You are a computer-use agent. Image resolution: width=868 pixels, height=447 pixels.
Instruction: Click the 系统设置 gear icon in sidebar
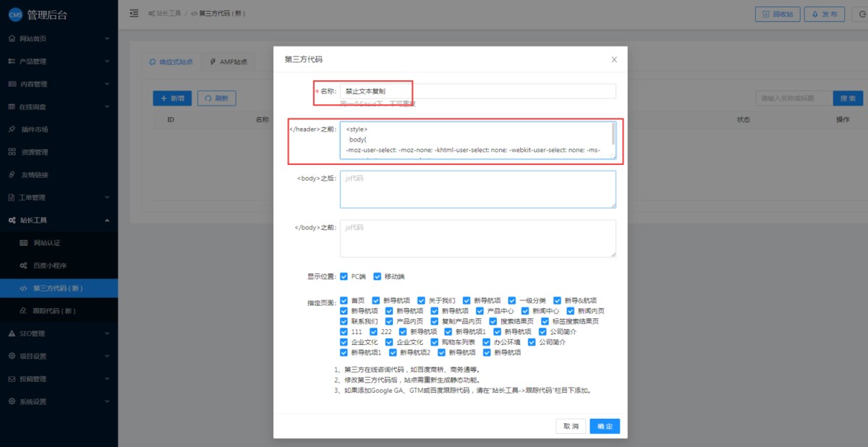coord(12,401)
